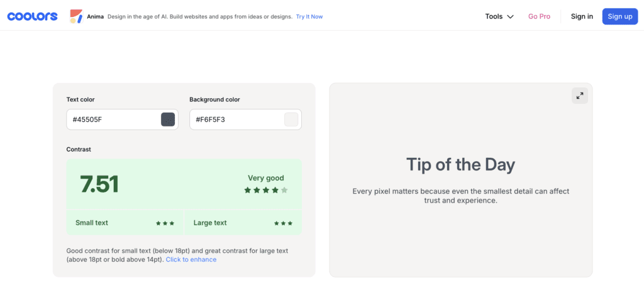Follow the Try It Now link
Viewport: 644px width, 307px height.
(309, 16)
